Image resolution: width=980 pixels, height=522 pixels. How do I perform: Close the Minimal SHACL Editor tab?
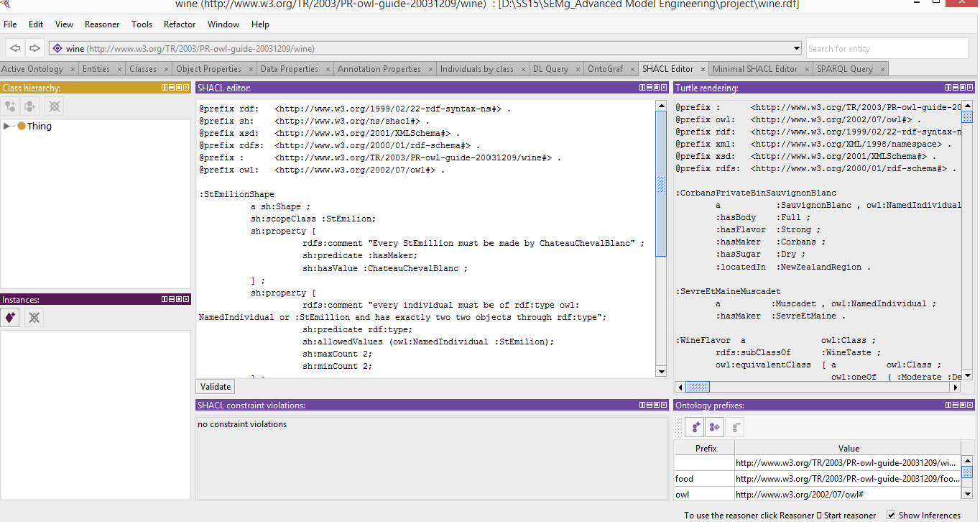pyautogui.click(x=806, y=70)
